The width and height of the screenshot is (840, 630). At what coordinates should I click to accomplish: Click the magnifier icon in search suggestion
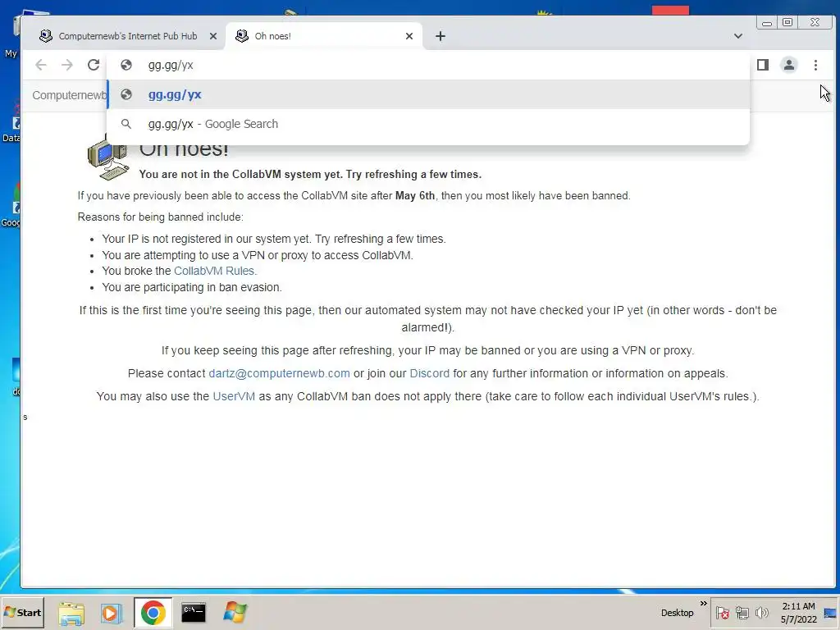tap(126, 125)
